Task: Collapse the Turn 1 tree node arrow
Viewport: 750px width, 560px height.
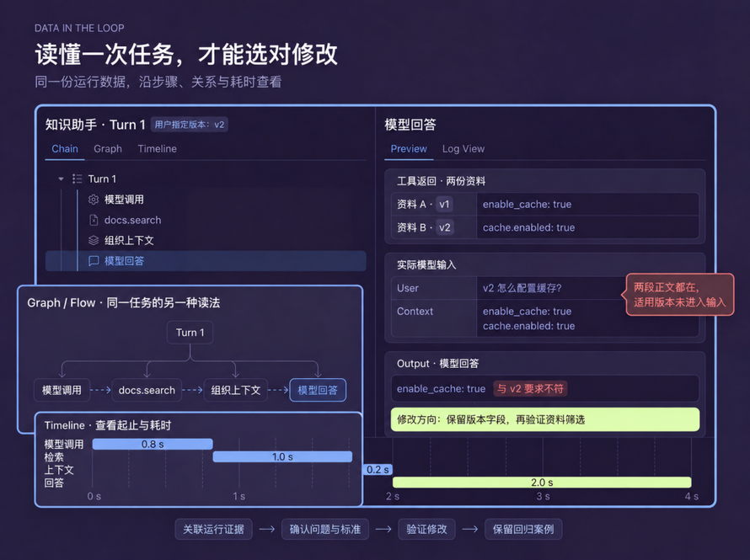Action: 61,179
